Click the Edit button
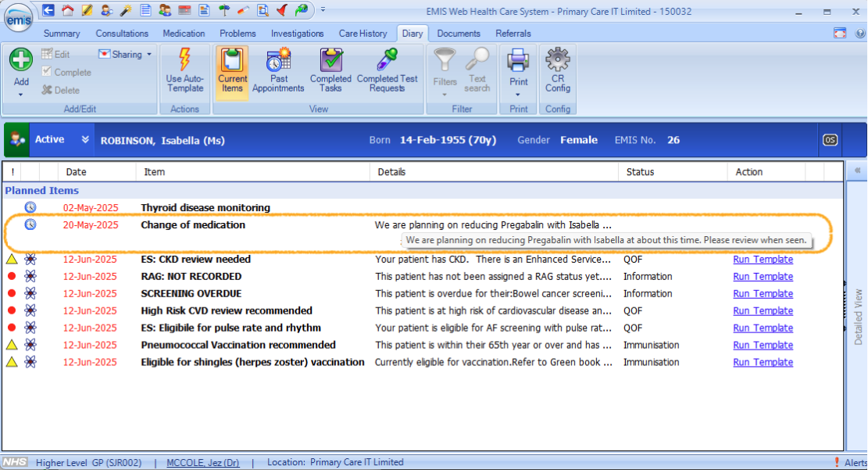This screenshot has height=470, width=868. pyautogui.click(x=55, y=54)
